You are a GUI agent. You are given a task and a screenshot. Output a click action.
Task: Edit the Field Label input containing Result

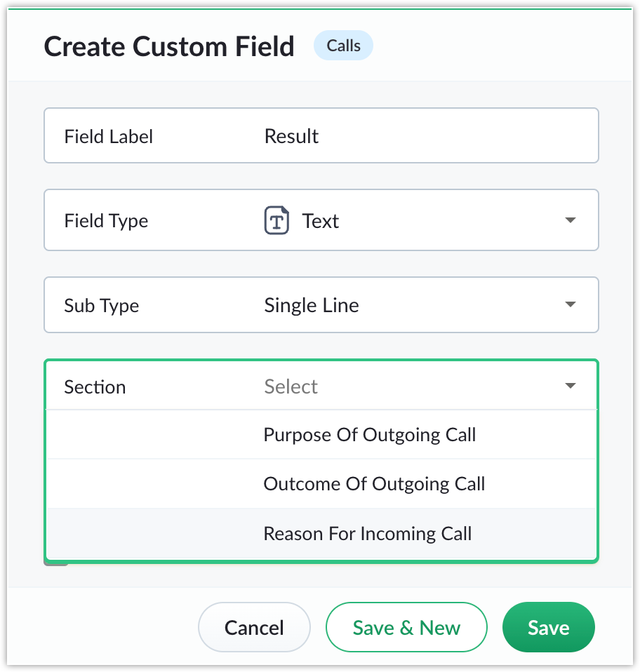coord(321,135)
